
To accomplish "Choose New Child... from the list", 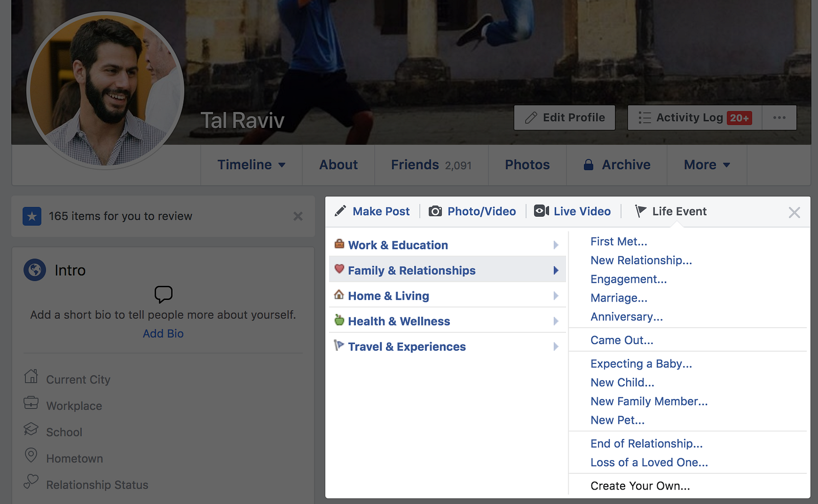I will [x=622, y=382].
